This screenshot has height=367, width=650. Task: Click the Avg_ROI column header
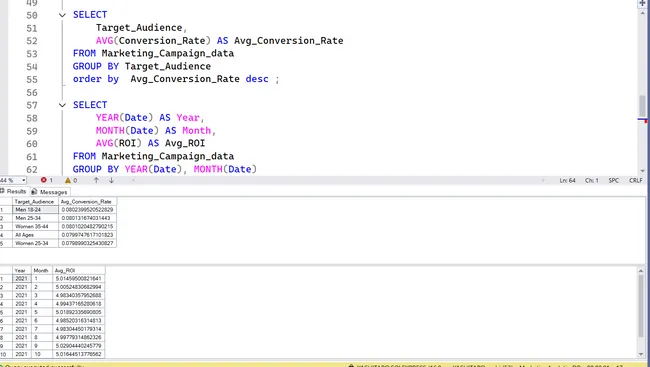[79, 270]
